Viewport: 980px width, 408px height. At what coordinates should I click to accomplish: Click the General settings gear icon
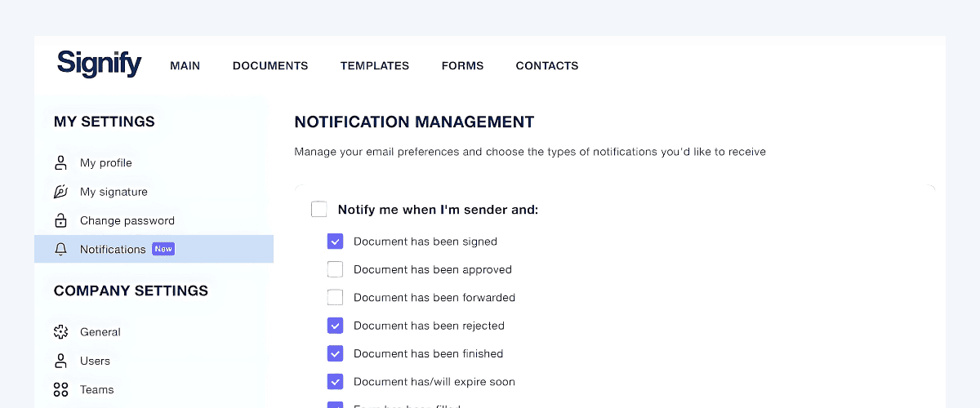[60, 332]
